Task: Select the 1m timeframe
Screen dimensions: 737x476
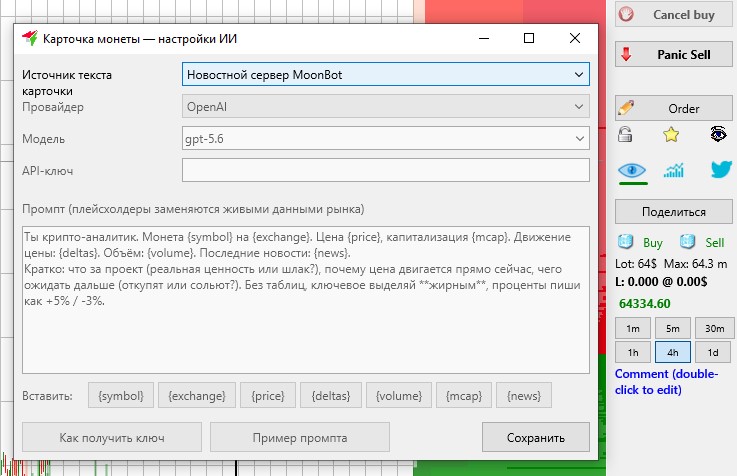Action: pos(633,328)
